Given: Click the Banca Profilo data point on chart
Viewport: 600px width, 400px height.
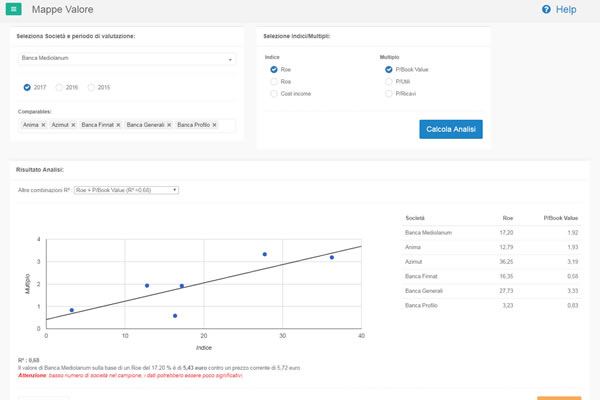Looking at the screenshot, I should click(72, 310).
